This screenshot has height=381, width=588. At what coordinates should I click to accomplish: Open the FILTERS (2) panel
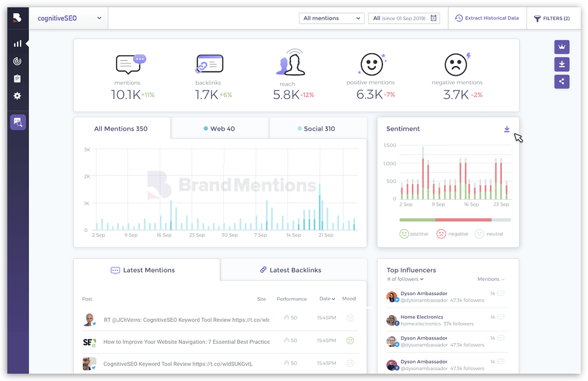tap(551, 18)
